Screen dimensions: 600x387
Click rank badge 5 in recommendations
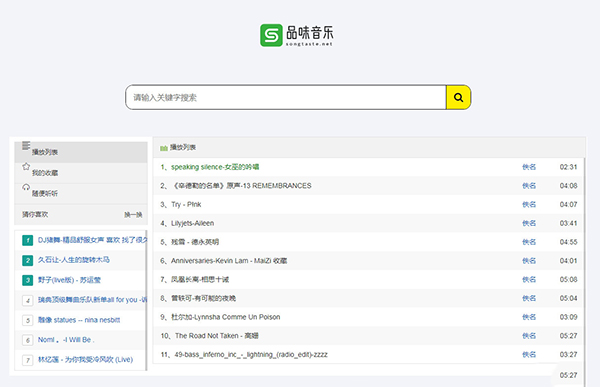click(28, 320)
